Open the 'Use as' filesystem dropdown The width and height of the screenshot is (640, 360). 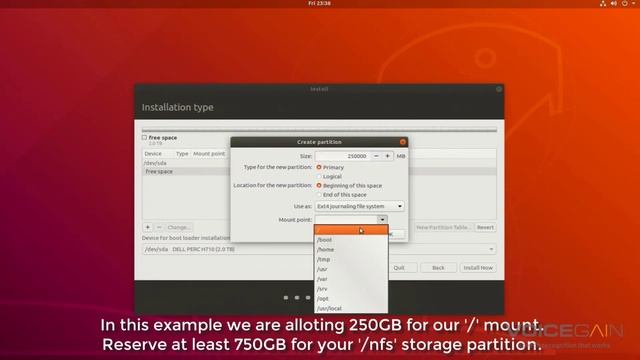click(359, 207)
